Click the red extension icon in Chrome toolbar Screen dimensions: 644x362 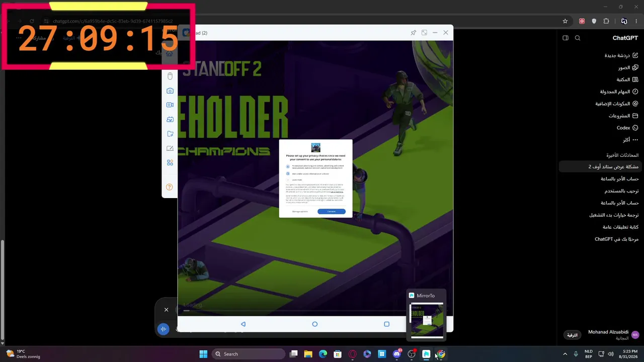(582, 21)
